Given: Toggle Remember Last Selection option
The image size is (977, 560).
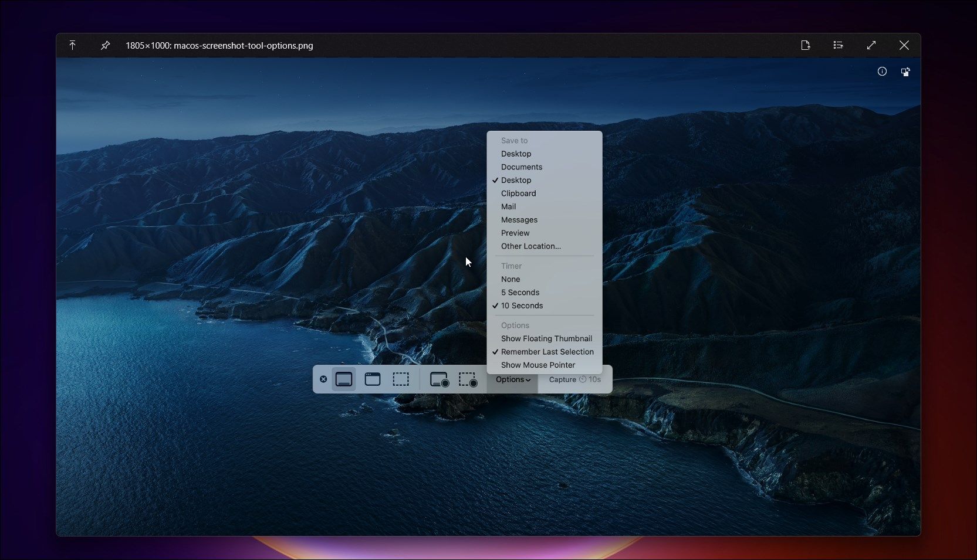Looking at the screenshot, I should click(547, 352).
